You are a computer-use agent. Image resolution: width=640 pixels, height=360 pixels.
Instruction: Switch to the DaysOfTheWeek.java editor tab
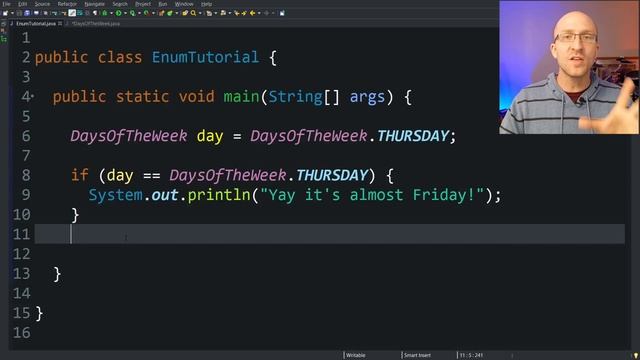[x=96, y=24]
